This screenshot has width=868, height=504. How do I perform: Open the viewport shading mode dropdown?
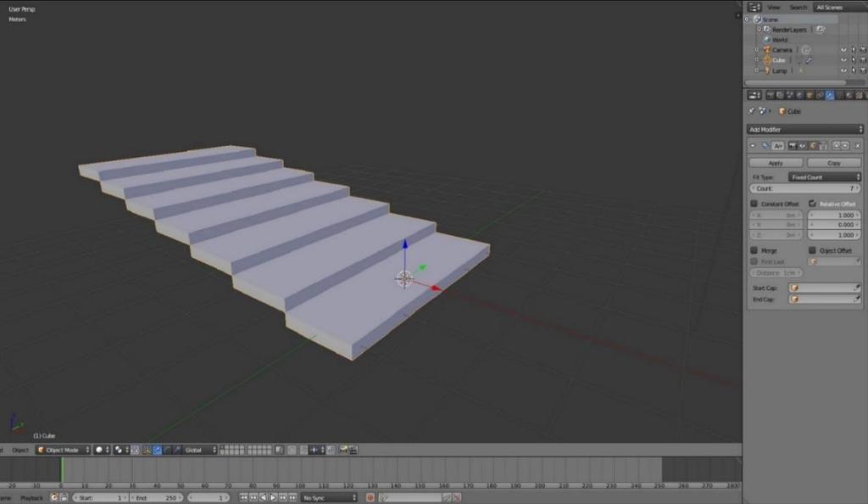102,451
